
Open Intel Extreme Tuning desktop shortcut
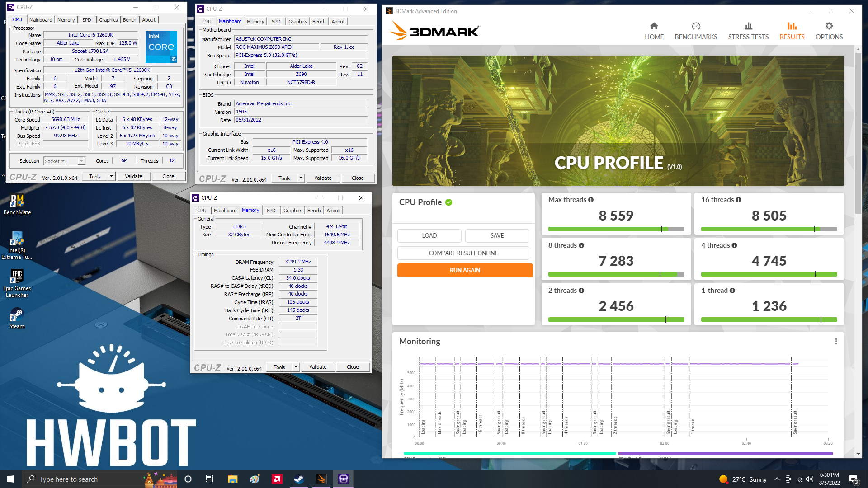point(17,245)
